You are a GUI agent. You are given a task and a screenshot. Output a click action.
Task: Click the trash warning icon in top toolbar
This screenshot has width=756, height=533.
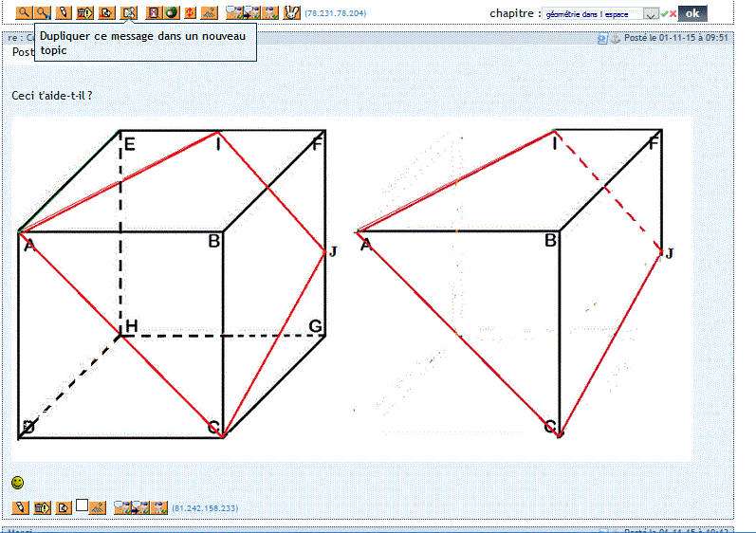(x=84, y=13)
